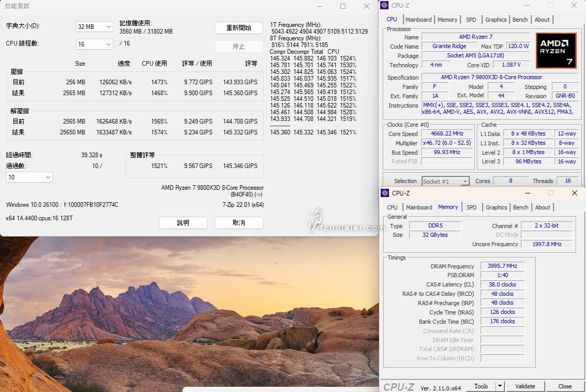
Task: Open About tab in lower CPU-Z window
Action: [x=543, y=207]
